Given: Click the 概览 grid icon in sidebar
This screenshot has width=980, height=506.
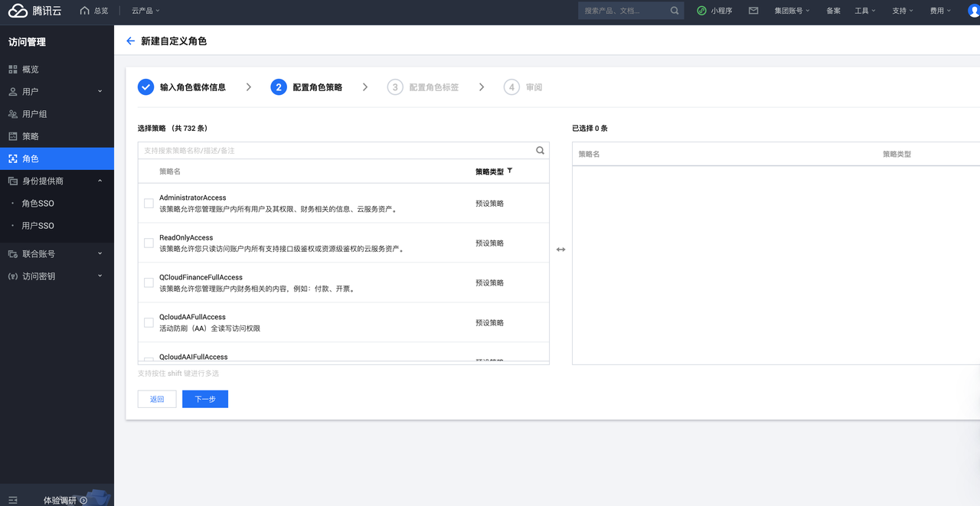Looking at the screenshot, I should (x=13, y=69).
